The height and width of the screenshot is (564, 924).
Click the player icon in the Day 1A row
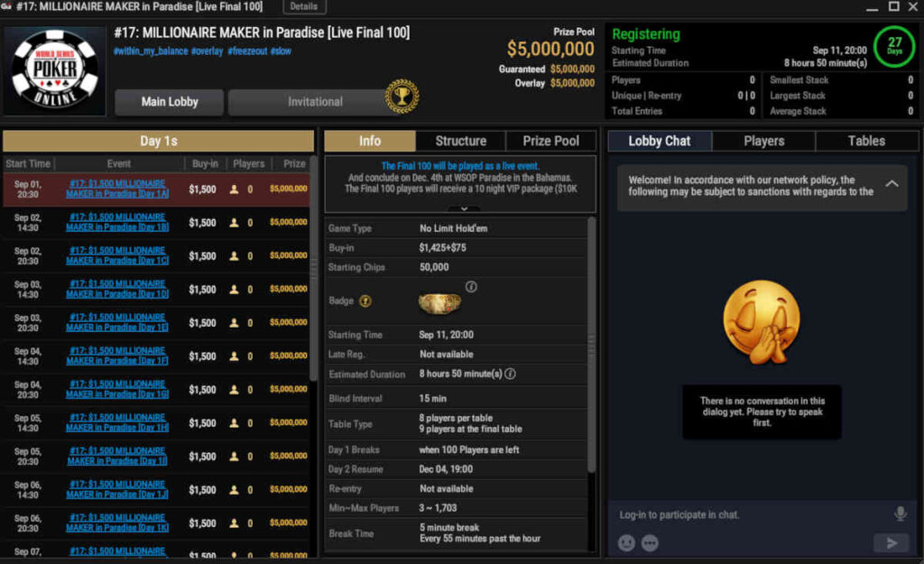tap(234, 190)
